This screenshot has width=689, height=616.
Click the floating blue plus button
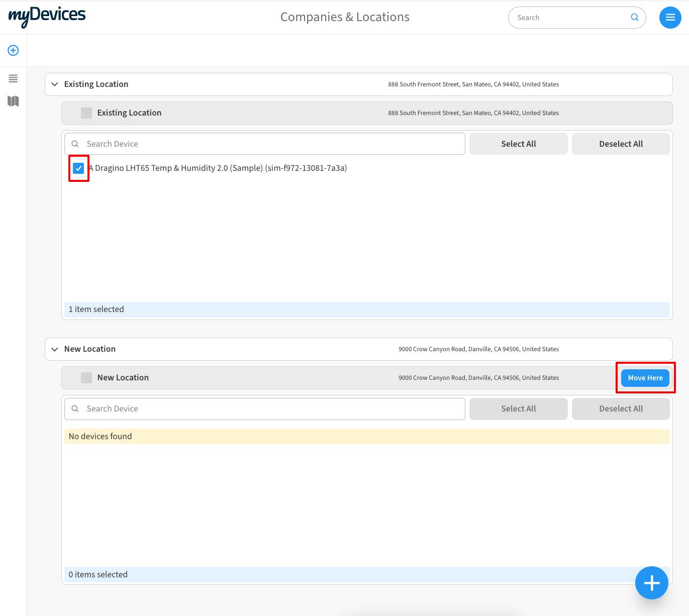[x=651, y=583]
